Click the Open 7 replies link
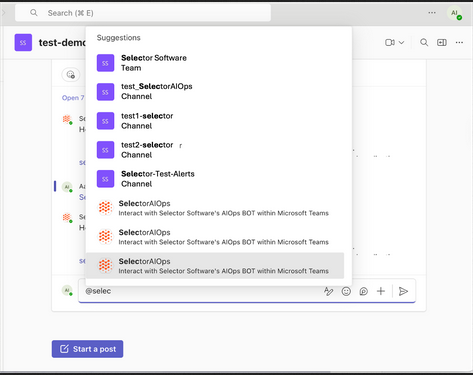 click(x=73, y=98)
